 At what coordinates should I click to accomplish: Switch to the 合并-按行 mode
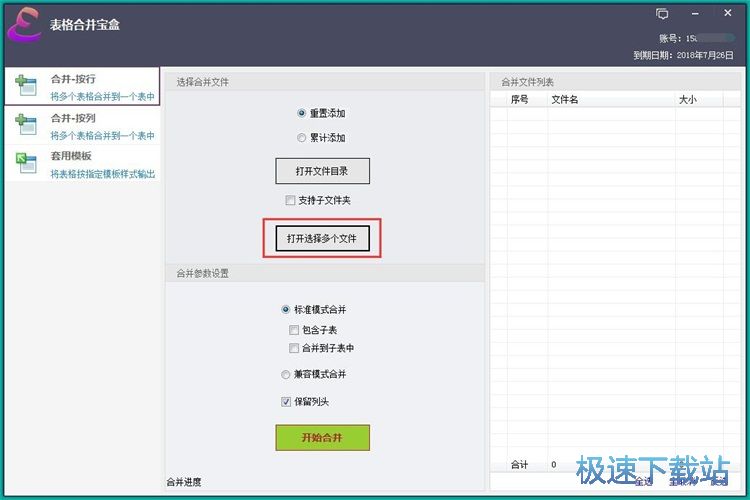[x=82, y=87]
